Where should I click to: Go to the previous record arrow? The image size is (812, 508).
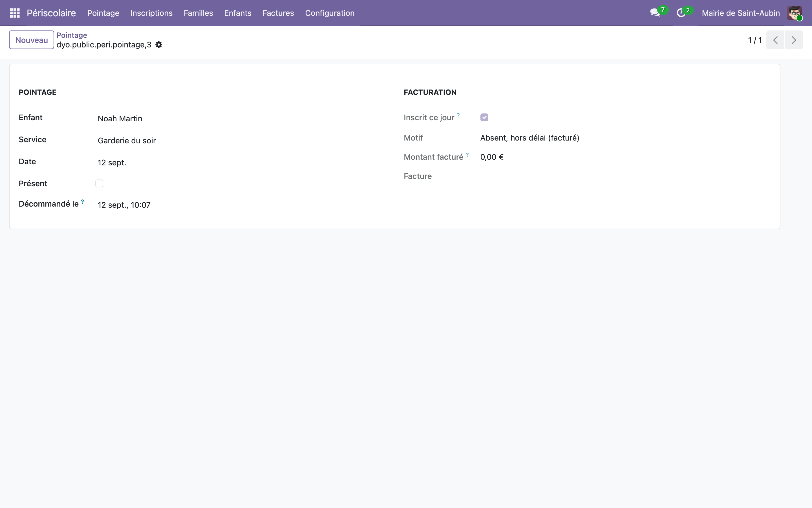click(775, 40)
